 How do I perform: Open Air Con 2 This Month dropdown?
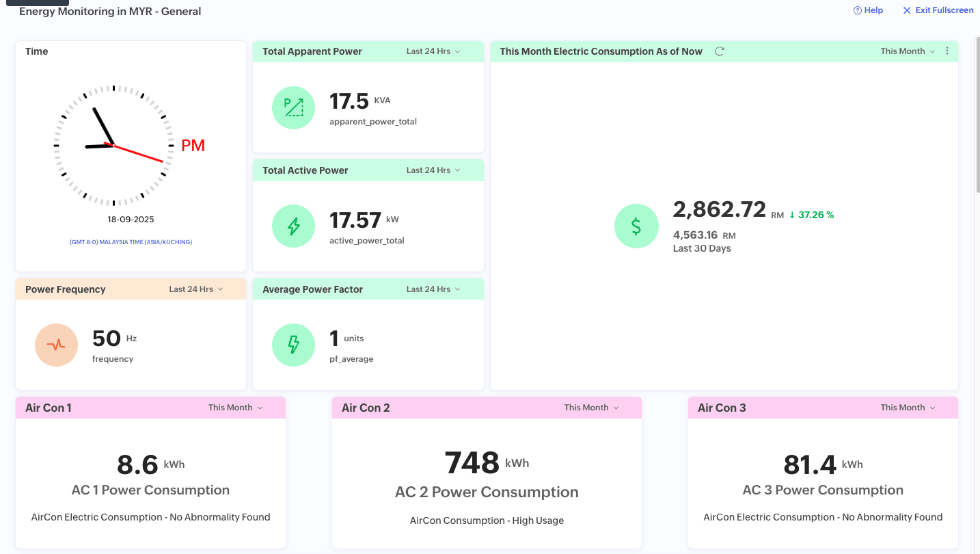coord(591,408)
